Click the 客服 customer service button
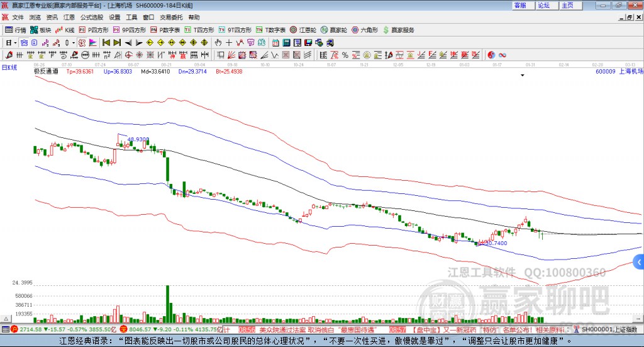 [x=523, y=5]
